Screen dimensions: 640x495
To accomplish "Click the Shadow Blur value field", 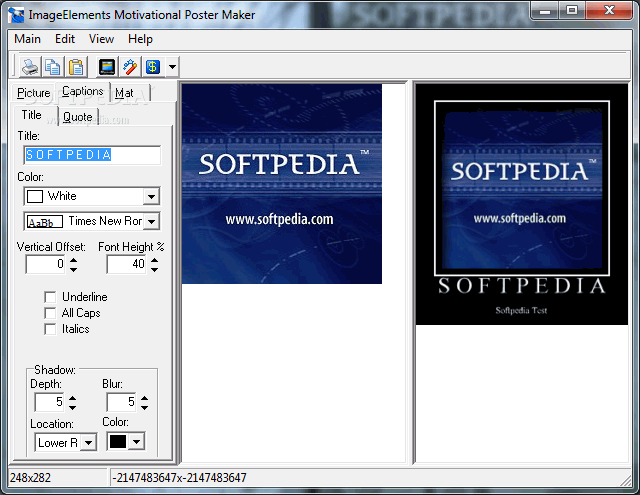I will click(122, 402).
